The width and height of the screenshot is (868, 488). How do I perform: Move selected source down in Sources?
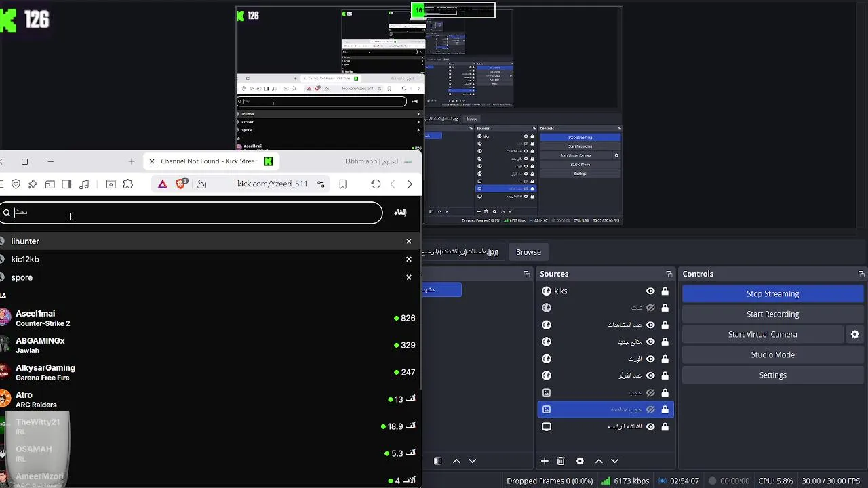click(x=615, y=461)
